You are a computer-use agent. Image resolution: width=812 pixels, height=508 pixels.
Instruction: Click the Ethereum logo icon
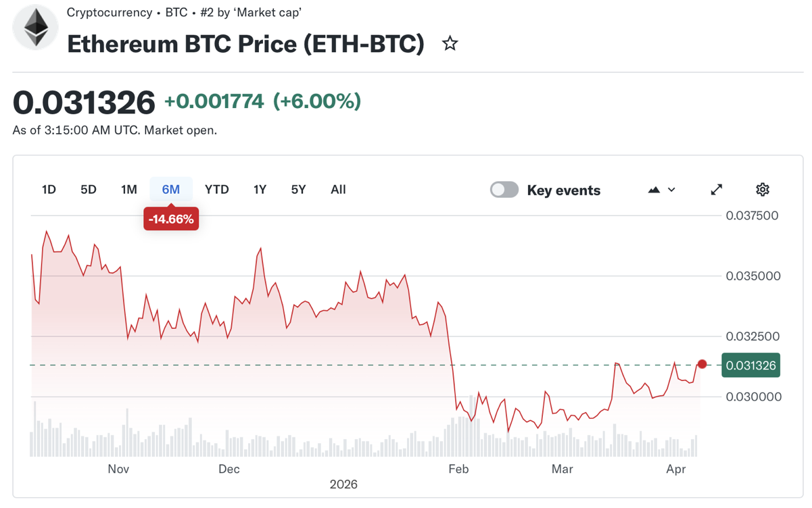(36, 28)
